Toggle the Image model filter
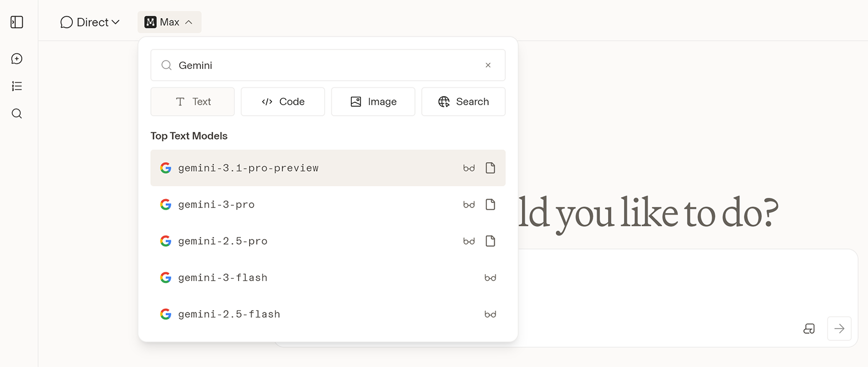 (x=373, y=102)
